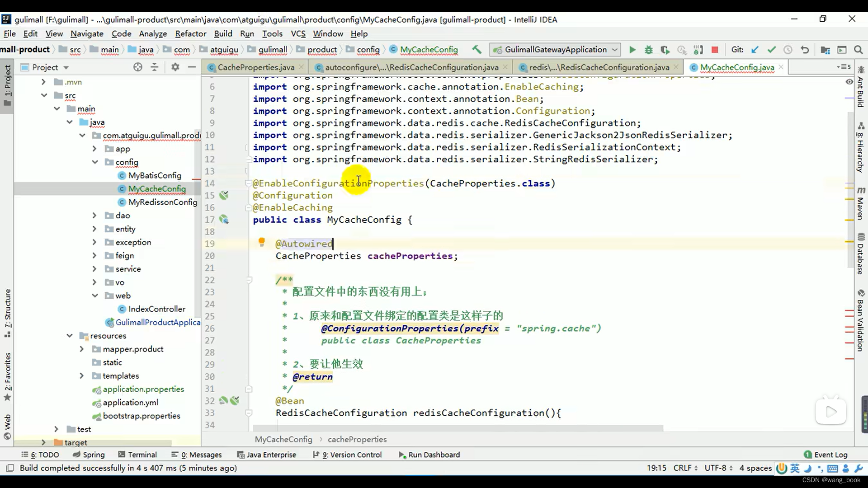Expand the service package
This screenshot has width=868, height=488.
coord(94,269)
